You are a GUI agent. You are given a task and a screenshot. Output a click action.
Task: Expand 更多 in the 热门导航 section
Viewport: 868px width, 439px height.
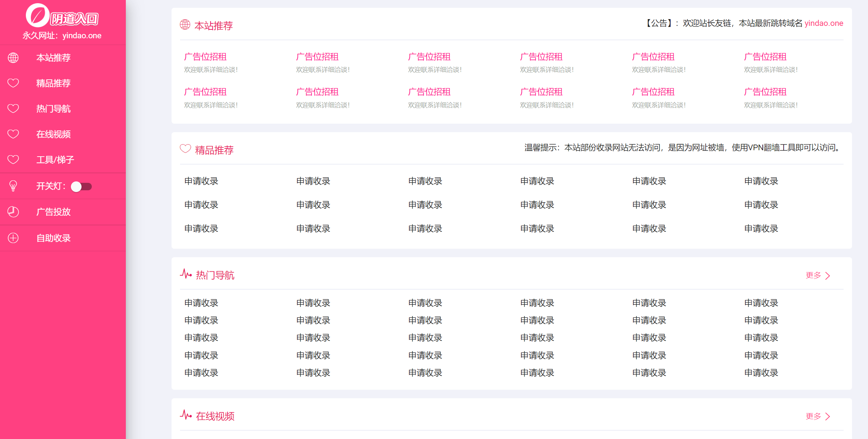pos(813,275)
